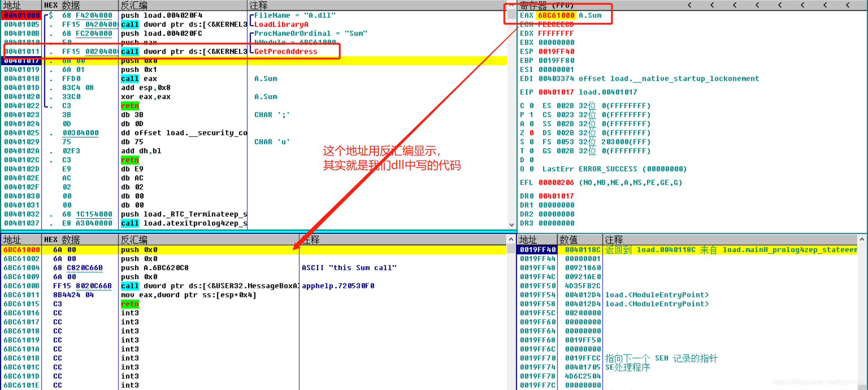This screenshot has height=390, width=868.
Task: Select the 'add dh,bl' instruction at 0040102A
Action: 141,151
